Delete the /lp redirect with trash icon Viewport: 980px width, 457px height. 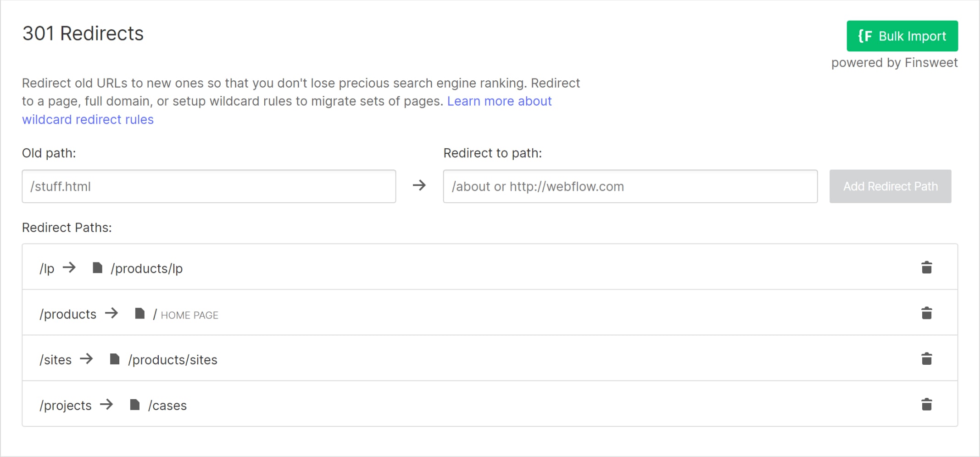[x=926, y=268]
